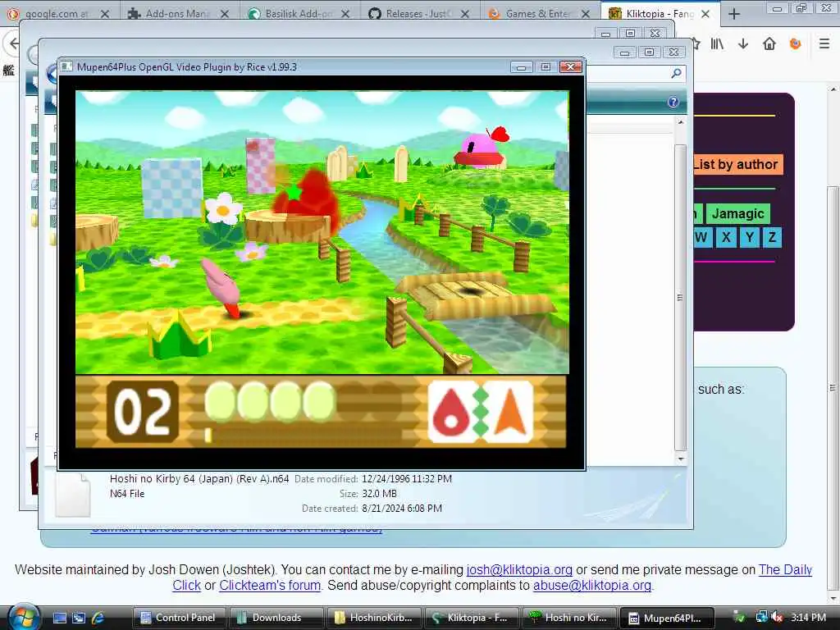
Task: Click the red-and-orange ability icons in game HUD
Action: click(x=481, y=413)
